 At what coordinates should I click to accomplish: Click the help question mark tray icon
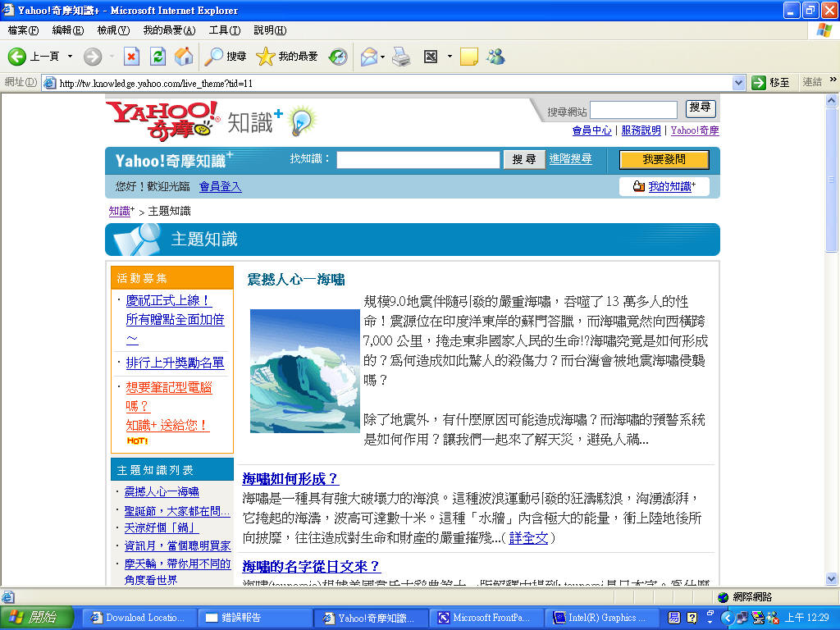coord(692,618)
